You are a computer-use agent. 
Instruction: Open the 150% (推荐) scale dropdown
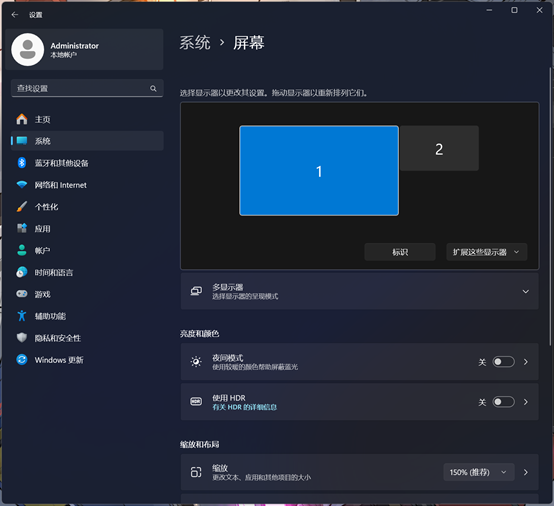(479, 472)
